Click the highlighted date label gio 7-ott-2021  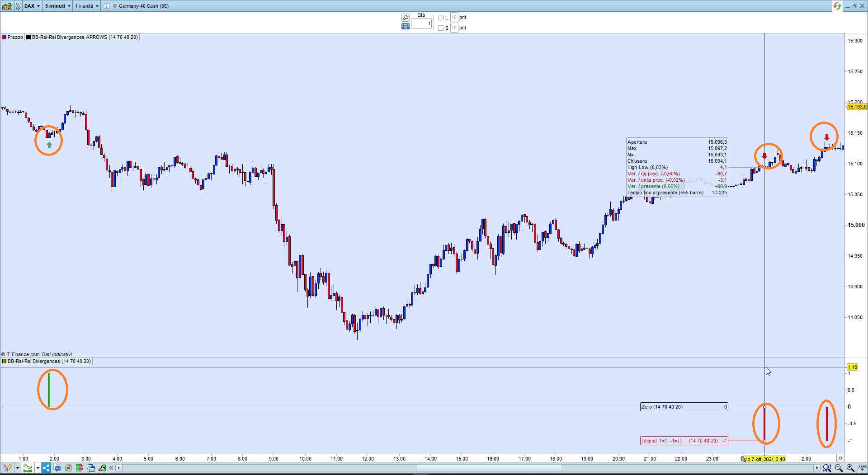764,459
